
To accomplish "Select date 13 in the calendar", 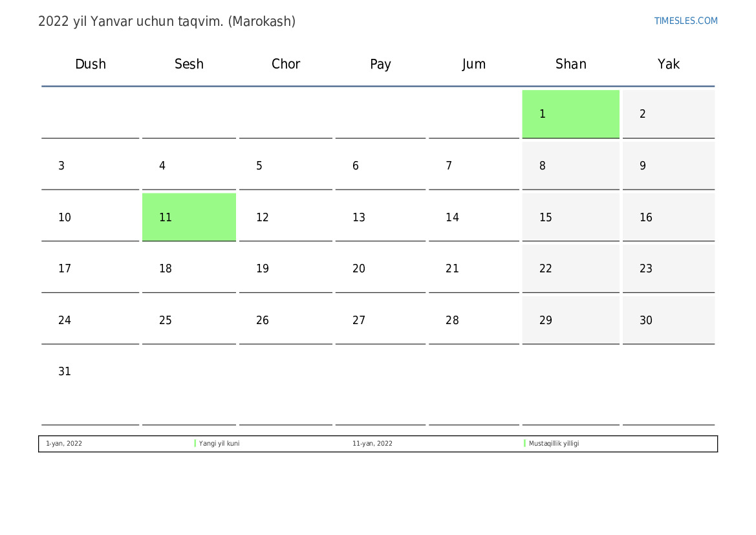I will (380, 217).
